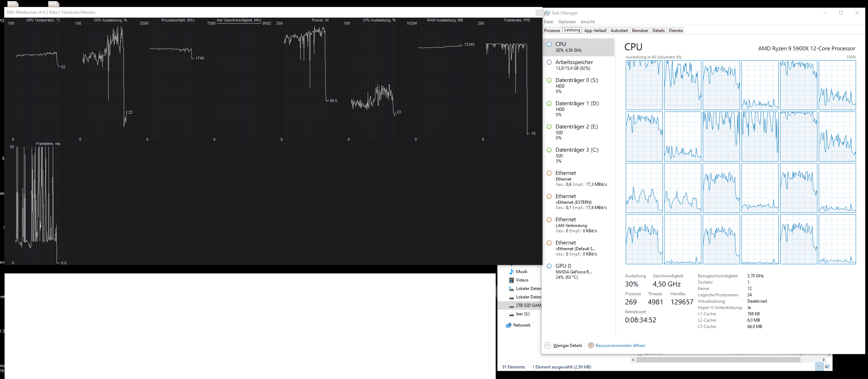Click the AMD Ryzen 9 5900X processor name

[806, 49]
